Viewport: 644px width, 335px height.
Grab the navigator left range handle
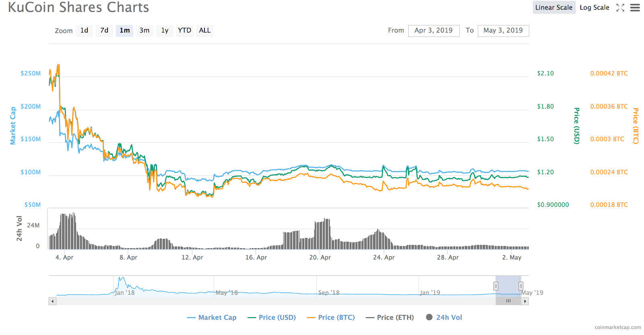coord(496,286)
